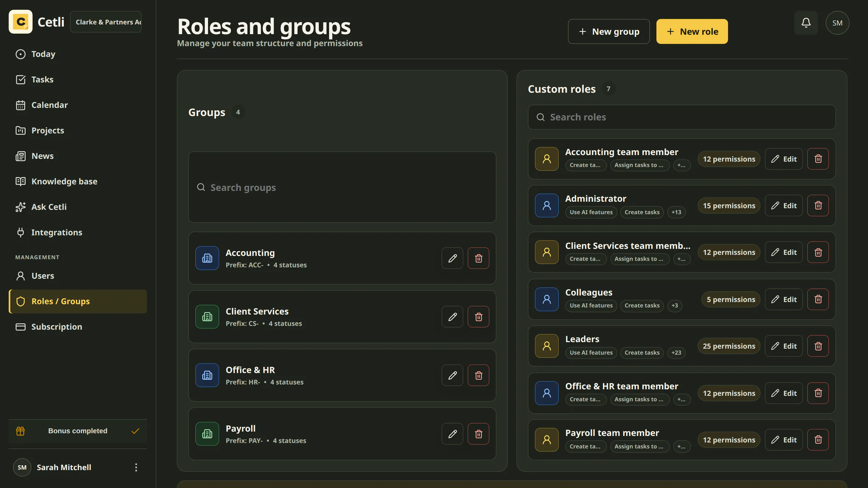Open Knowledge base in sidebar
The image size is (868, 488).
pyautogui.click(x=78, y=181)
